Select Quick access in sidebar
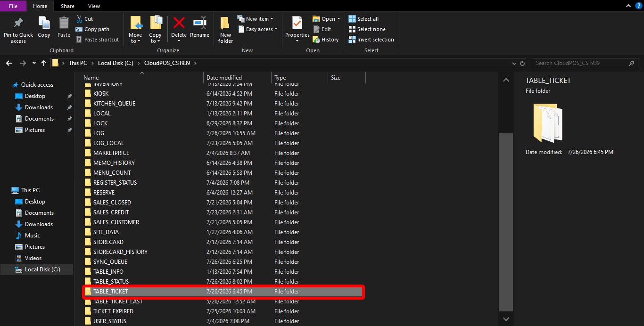 point(37,85)
